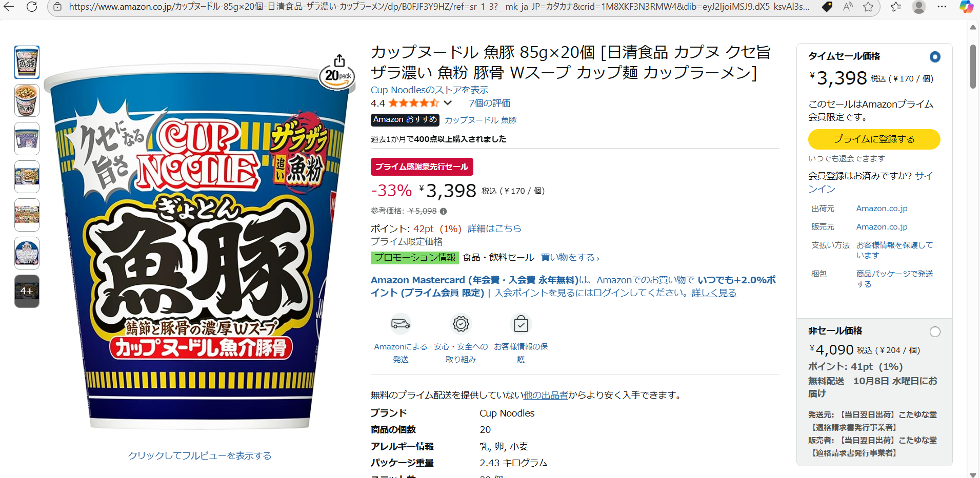This screenshot has height=478, width=980.
Task: Click the info icon beside the reference price
Action: pyautogui.click(x=443, y=211)
